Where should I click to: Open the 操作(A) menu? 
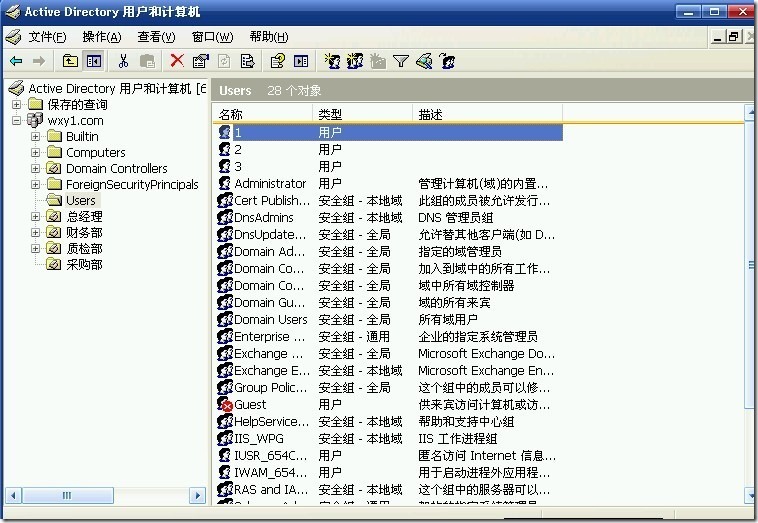click(102, 37)
